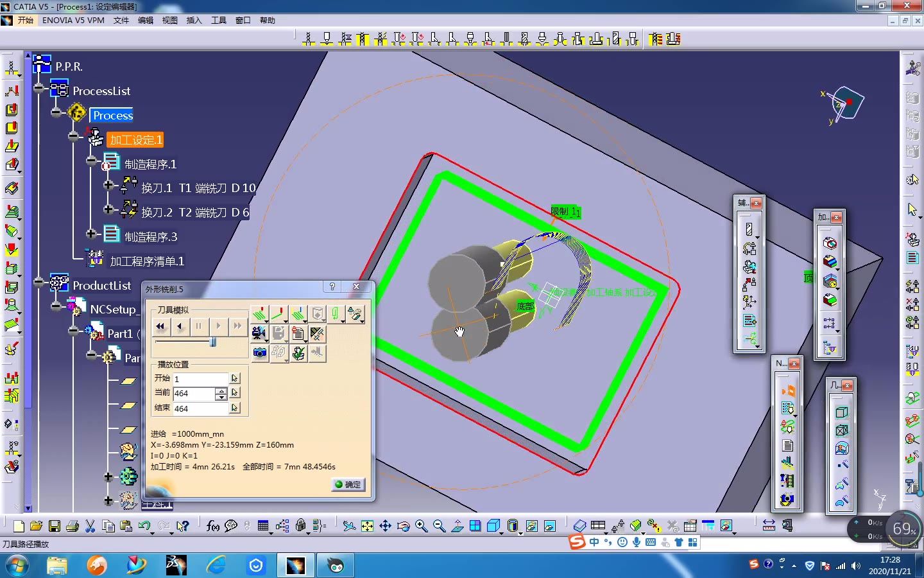
Task: Open the ENOVIA V5 VPM menu
Action: pos(73,21)
